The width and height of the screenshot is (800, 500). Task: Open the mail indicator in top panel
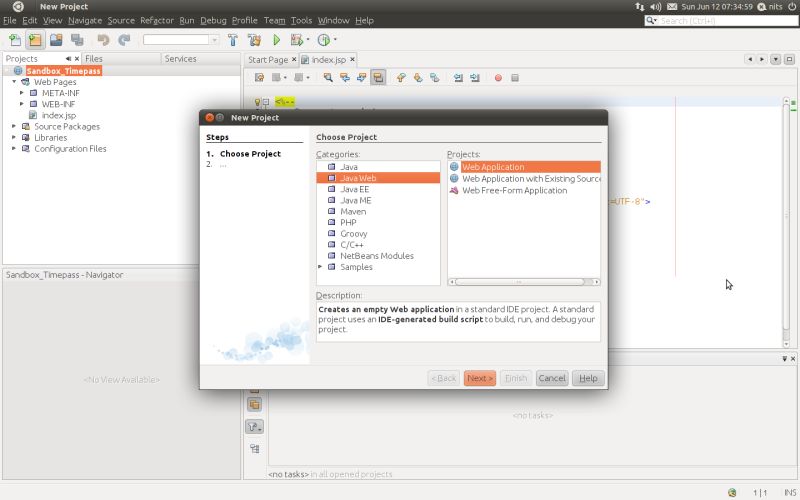click(672, 7)
